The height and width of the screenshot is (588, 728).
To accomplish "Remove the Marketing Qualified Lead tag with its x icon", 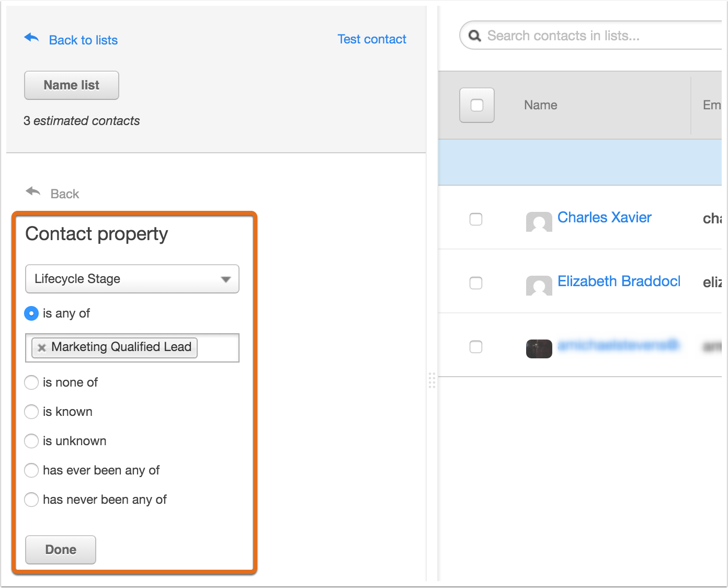I will tap(42, 347).
